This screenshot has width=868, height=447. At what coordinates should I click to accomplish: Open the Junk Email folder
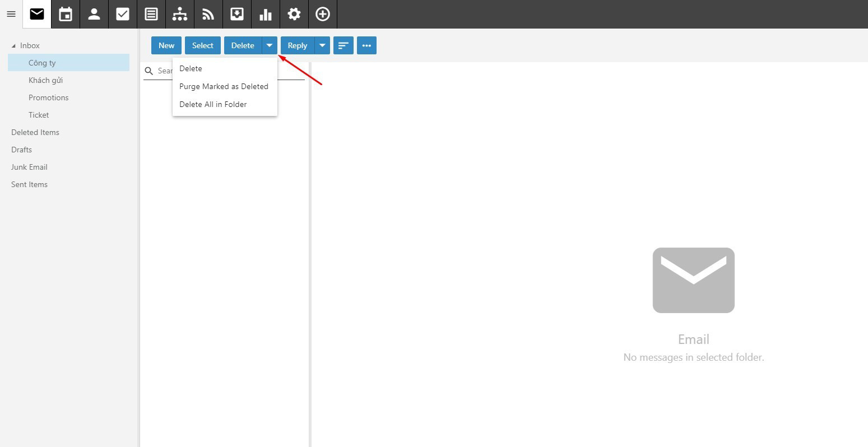(29, 167)
